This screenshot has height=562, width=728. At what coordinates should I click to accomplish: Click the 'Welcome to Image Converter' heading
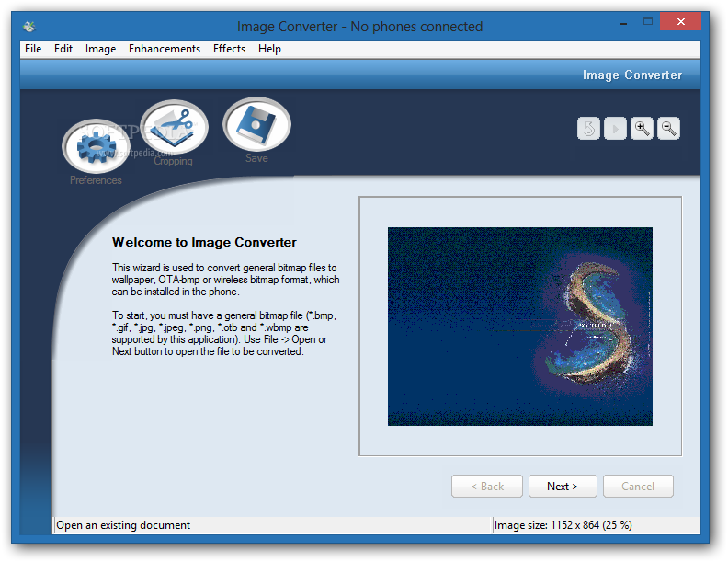pos(204,243)
